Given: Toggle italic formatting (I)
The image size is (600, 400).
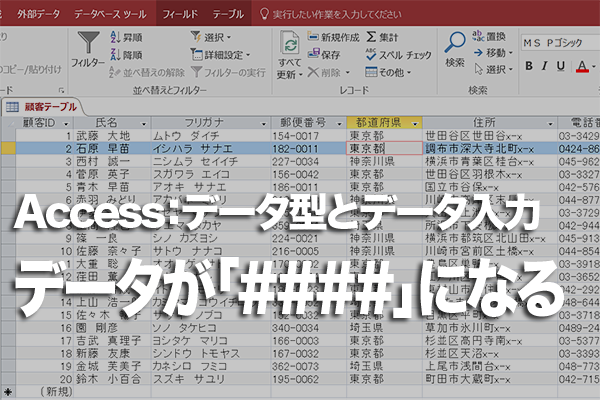Looking at the screenshot, I should click(x=545, y=66).
